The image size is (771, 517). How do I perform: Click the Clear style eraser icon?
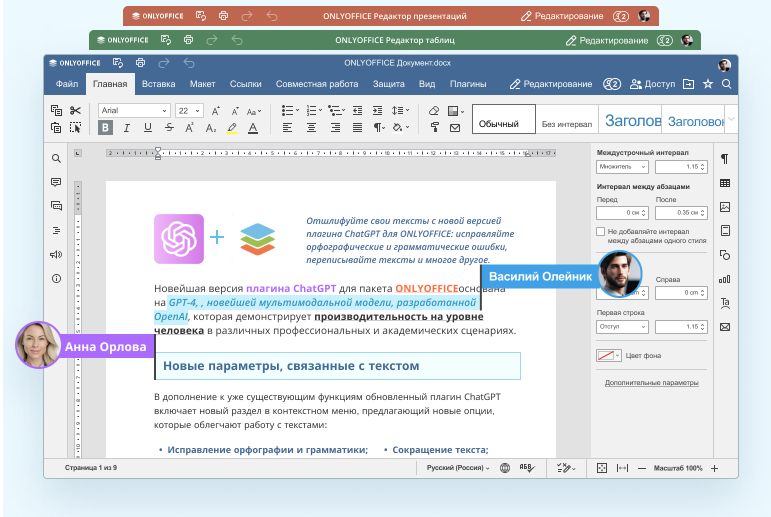point(434,111)
